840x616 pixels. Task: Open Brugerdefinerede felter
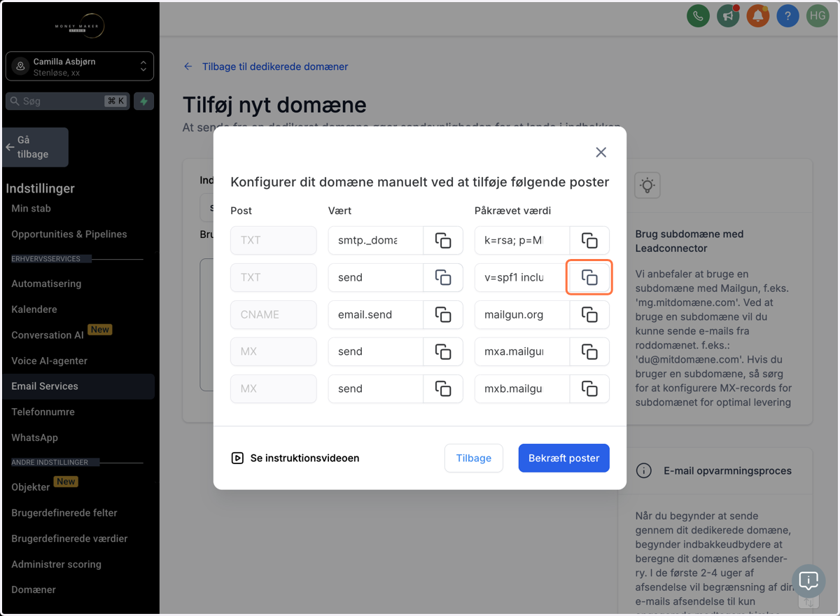[x=64, y=512]
